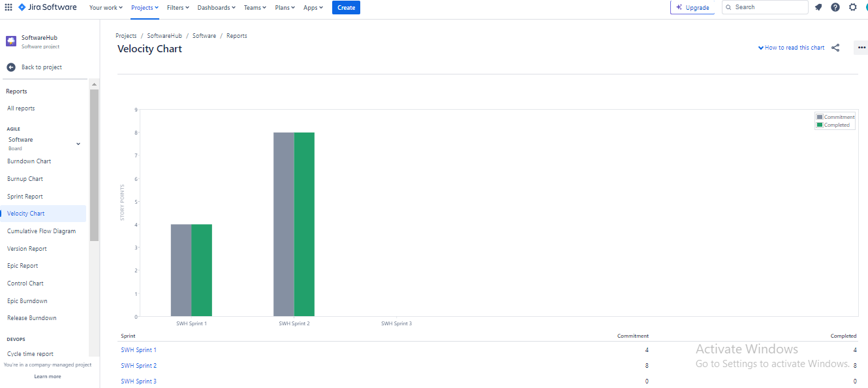This screenshot has width=868, height=388.
Task: Select All reports in sidebar
Action: click(x=21, y=108)
